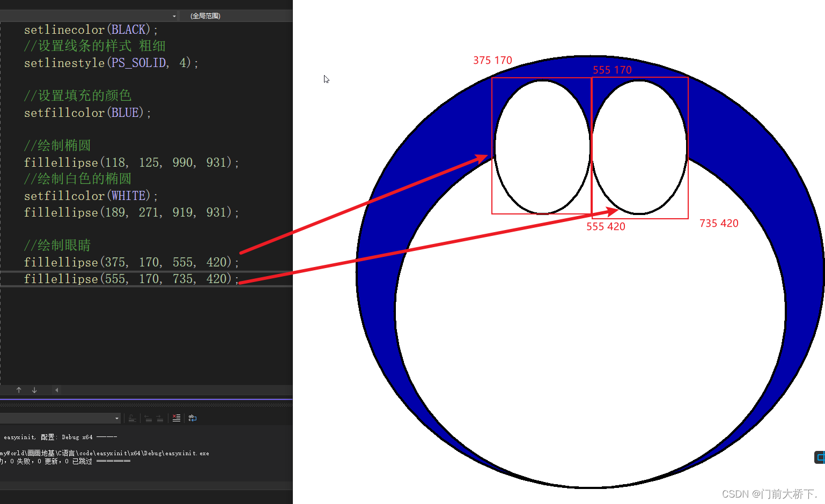Click the comment //绘制白色的椭圆
This screenshot has width=825, height=504.
click(x=78, y=179)
